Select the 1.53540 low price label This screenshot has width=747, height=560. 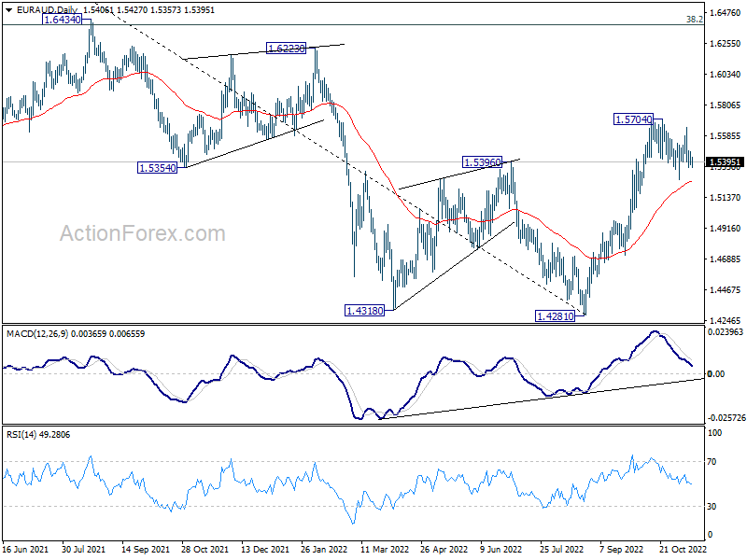[x=157, y=168]
